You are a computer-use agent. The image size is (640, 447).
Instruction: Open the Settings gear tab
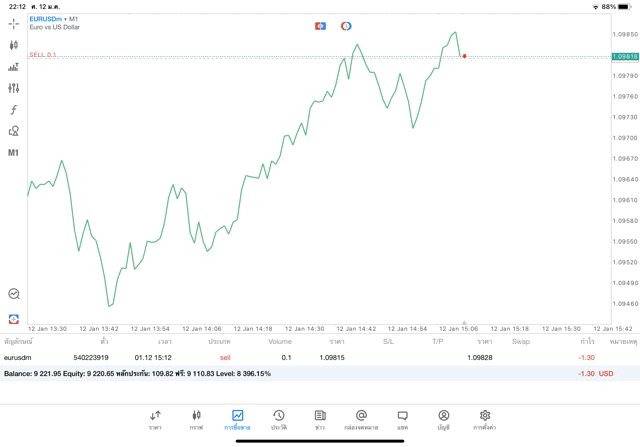(x=485, y=419)
